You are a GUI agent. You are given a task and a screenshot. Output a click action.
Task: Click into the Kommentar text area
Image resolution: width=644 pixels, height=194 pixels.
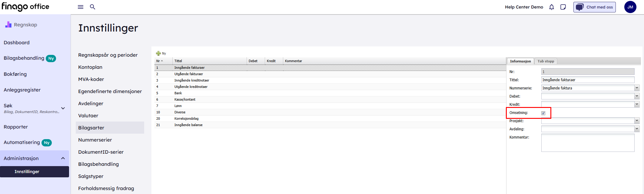coord(587,143)
